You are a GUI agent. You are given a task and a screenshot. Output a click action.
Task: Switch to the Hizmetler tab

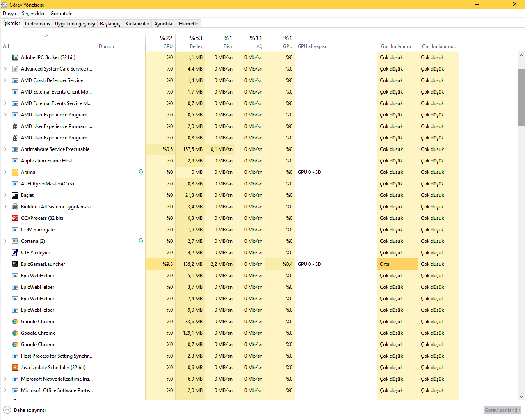[189, 24]
